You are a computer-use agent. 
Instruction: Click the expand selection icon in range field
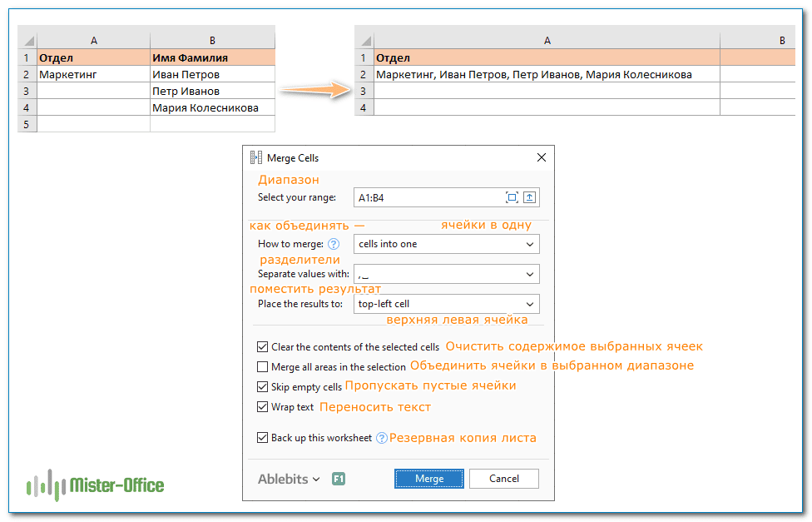[x=512, y=197]
